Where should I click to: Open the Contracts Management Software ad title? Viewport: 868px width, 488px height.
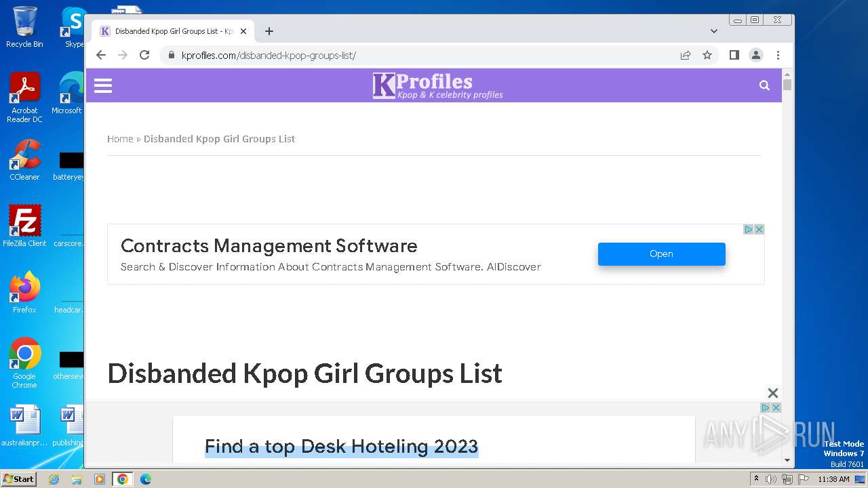click(269, 245)
